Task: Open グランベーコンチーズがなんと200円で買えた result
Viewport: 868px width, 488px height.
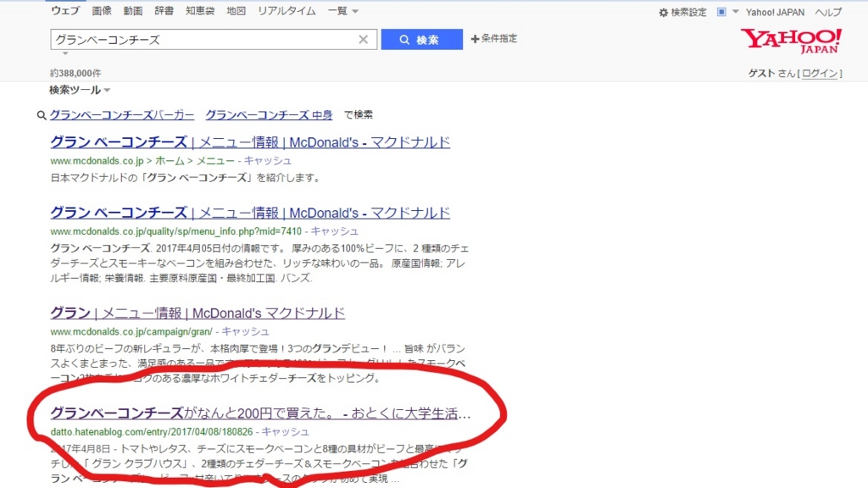Action: coord(261,413)
